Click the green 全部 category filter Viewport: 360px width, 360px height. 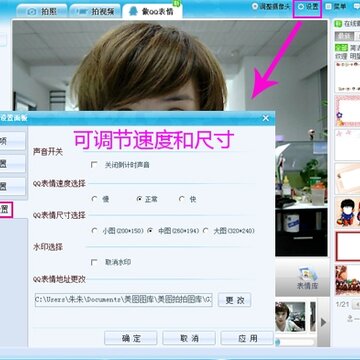point(341,47)
